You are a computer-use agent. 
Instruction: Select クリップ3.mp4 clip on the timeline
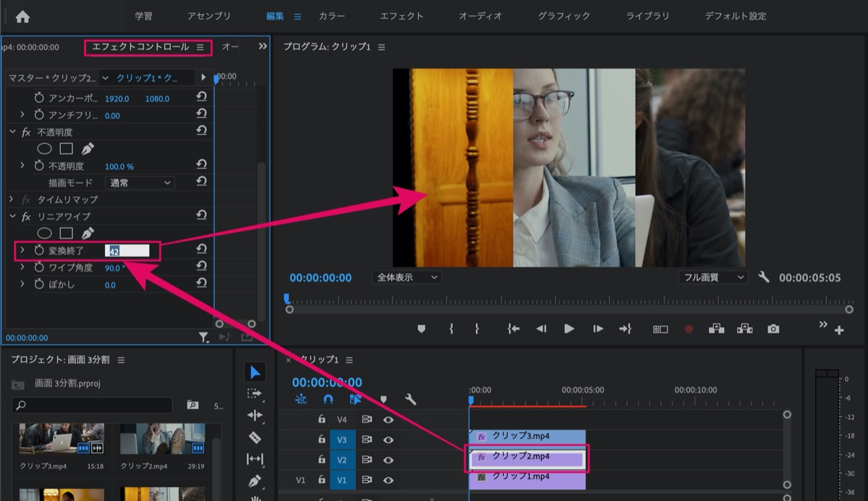[x=527, y=437]
